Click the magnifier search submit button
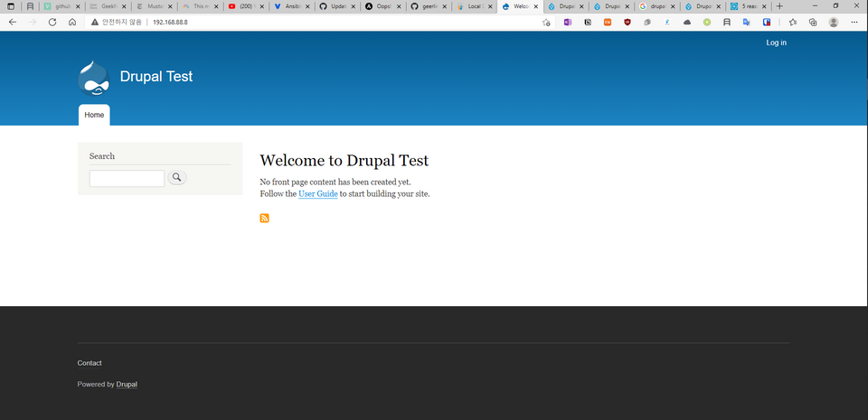This screenshot has width=868, height=420. pyautogui.click(x=177, y=177)
